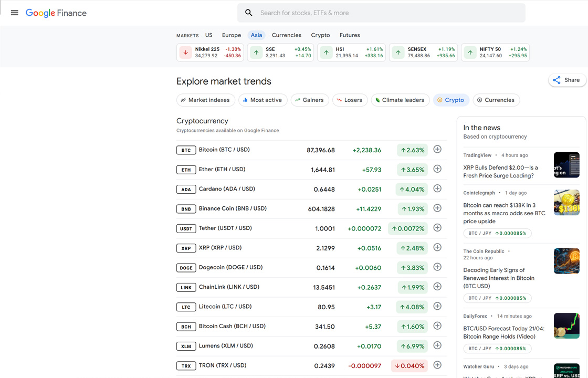The width and height of the screenshot is (588, 378).
Task: Click the Cointelegraph article thumbnail
Action: (566, 203)
